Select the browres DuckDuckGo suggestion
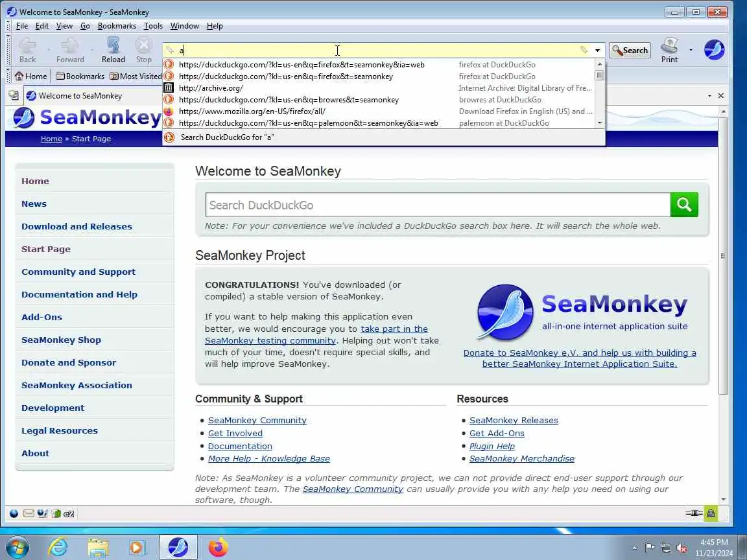 click(379, 100)
